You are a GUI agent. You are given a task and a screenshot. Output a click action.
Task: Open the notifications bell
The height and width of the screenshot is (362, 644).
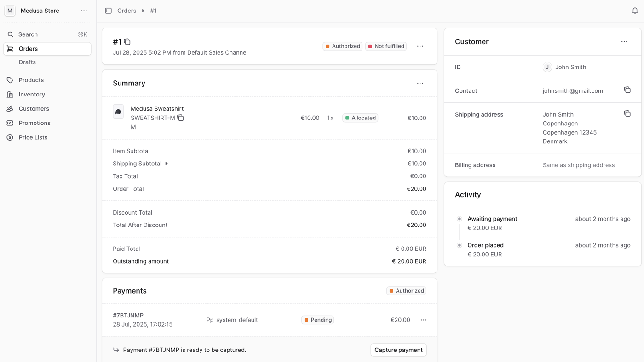(x=635, y=11)
